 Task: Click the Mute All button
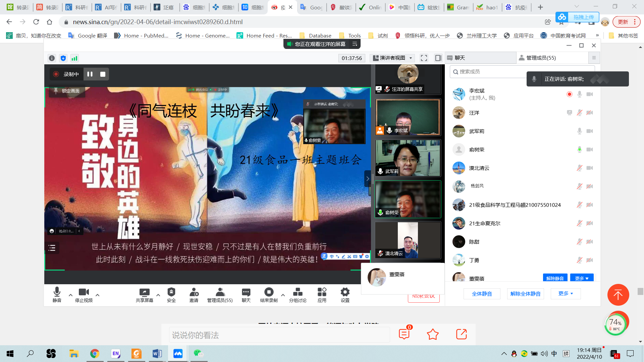click(482, 294)
